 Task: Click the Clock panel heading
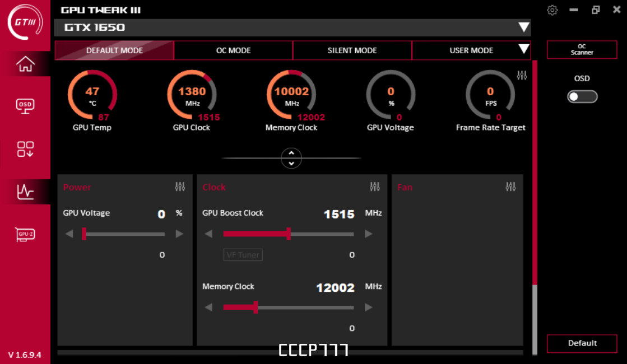[214, 187]
